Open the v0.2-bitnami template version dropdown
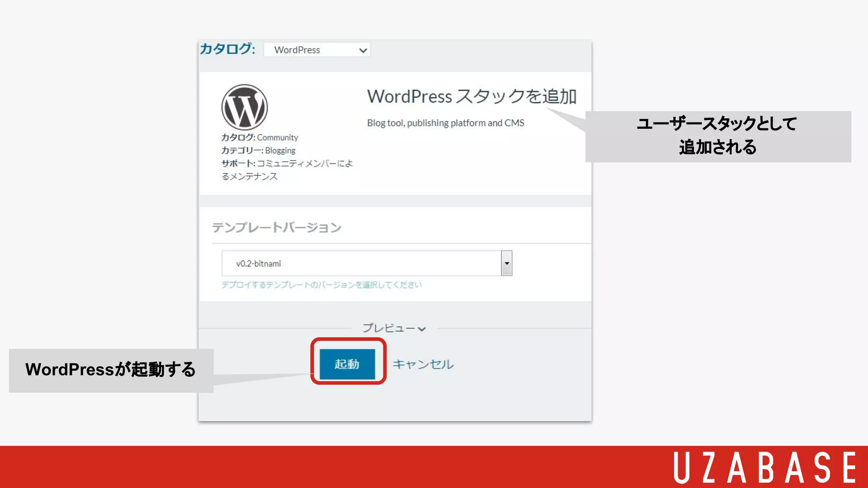This screenshot has height=488, width=868. tap(367, 263)
